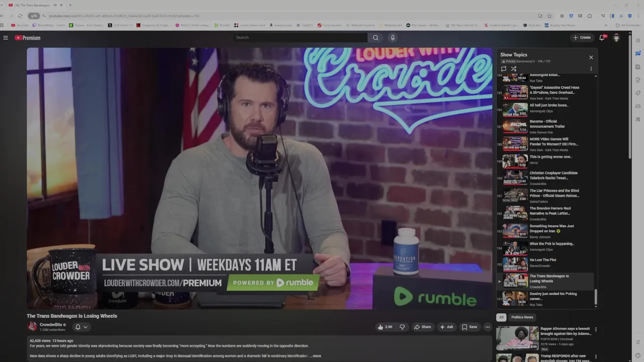Open options menu for Rapper Afroman video
Screen dimensions: 644x362
tap(596, 330)
